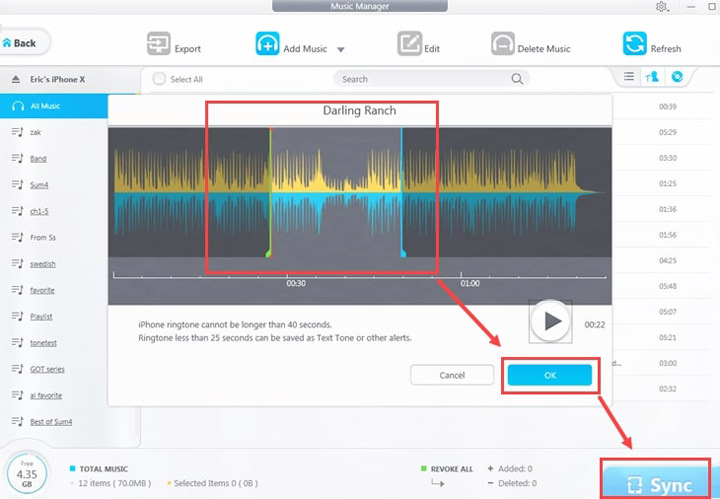Click the 05:29 duration row
Screen dimensions: 720x499
tap(667, 132)
